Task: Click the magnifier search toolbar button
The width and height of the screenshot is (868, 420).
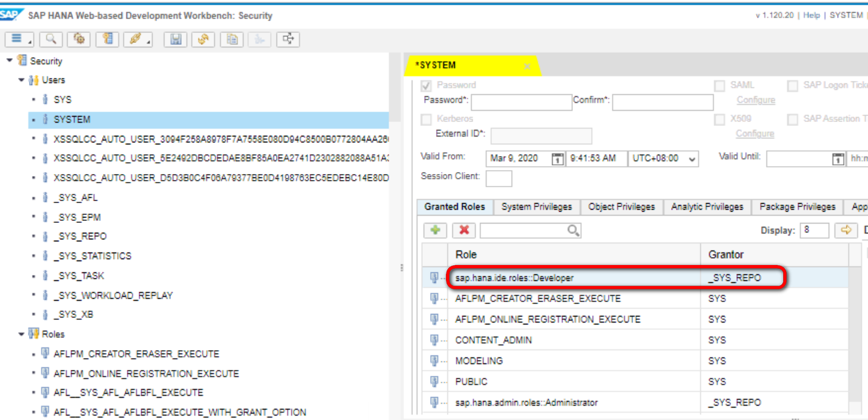Action: click(51, 39)
